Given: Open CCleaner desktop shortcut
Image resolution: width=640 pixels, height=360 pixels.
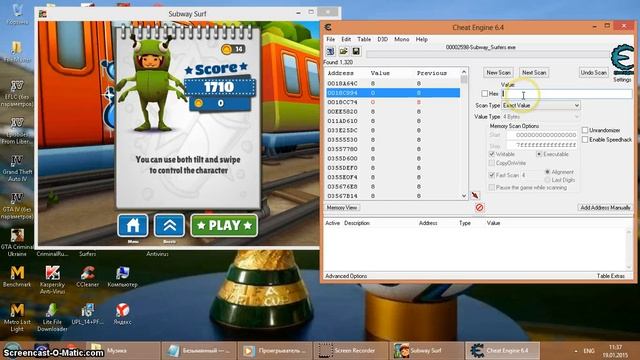Looking at the screenshot, I should tap(87, 276).
